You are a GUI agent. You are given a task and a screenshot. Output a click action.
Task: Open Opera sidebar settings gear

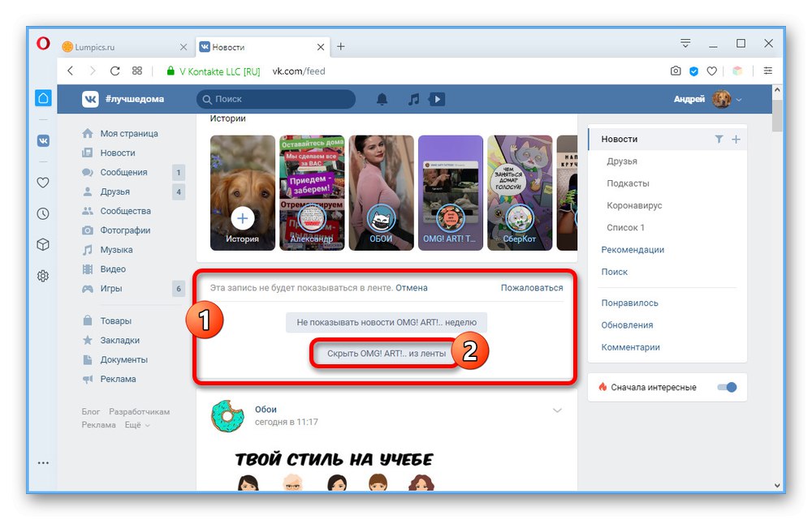click(x=44, y=276)
